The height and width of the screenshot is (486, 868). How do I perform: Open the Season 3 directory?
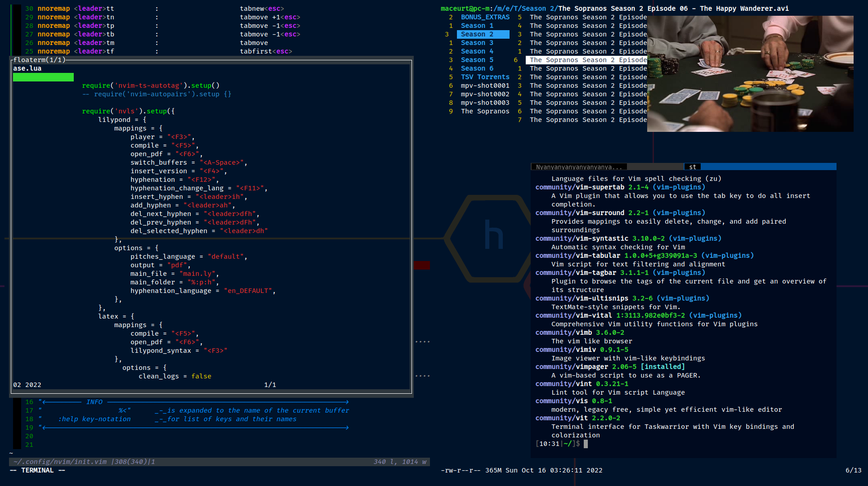click(x=477, y=43)
